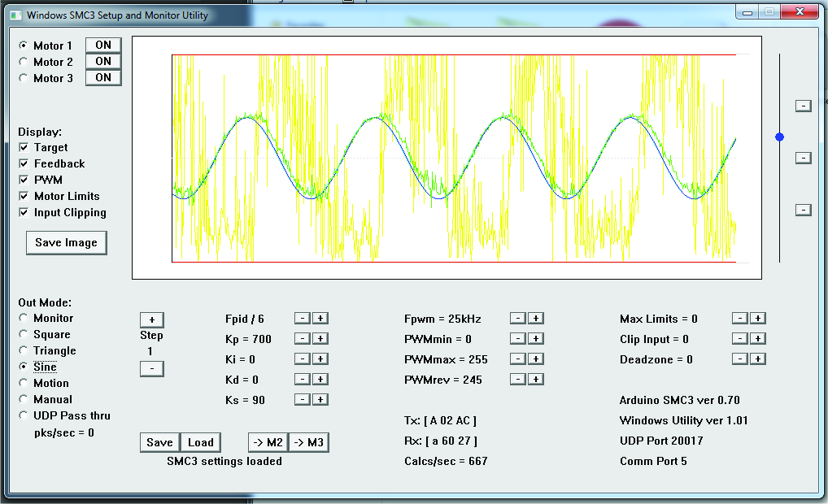Image resolution: width=828 pixels, height=504 pixels.
Task: Select the Motor 1 radio button
Action: (24, 46)
